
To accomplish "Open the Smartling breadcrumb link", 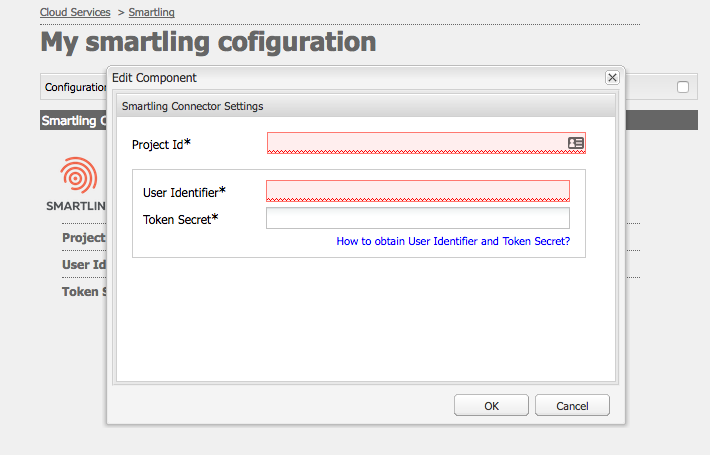I will click(151, 12).
